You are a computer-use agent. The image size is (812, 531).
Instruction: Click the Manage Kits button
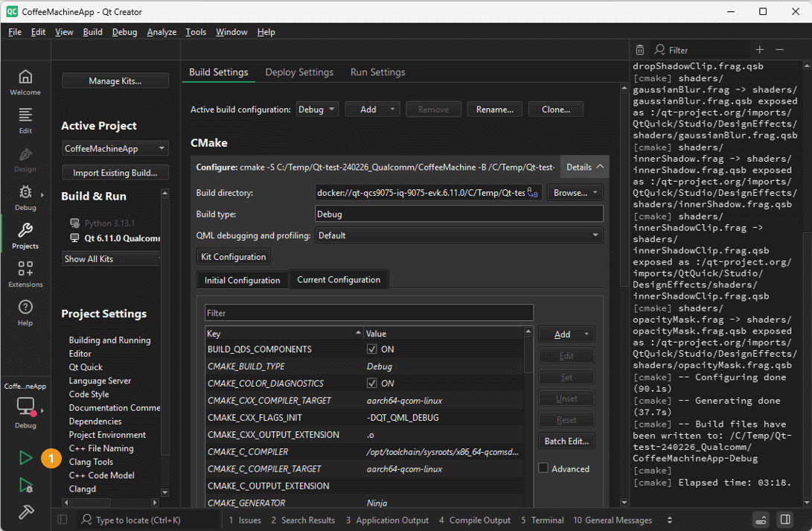coord(115,80)
